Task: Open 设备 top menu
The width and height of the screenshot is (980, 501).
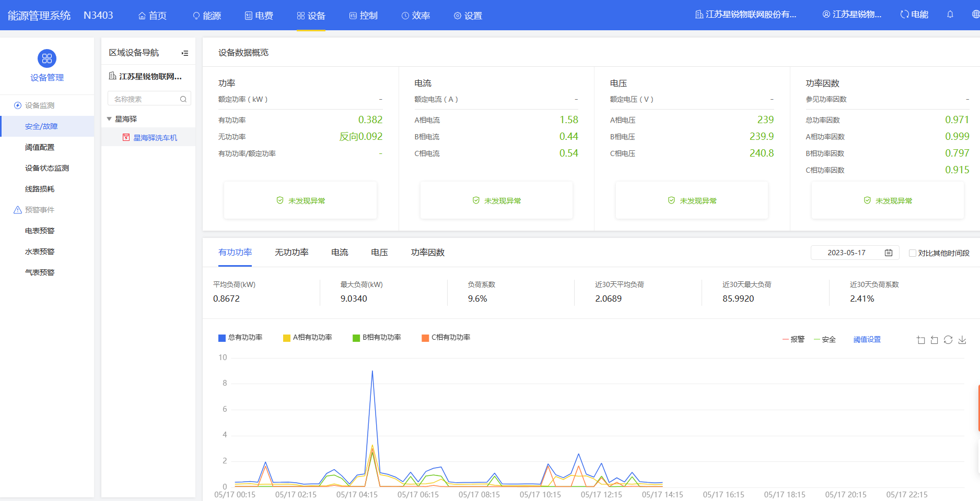Action: click(311, 16)
